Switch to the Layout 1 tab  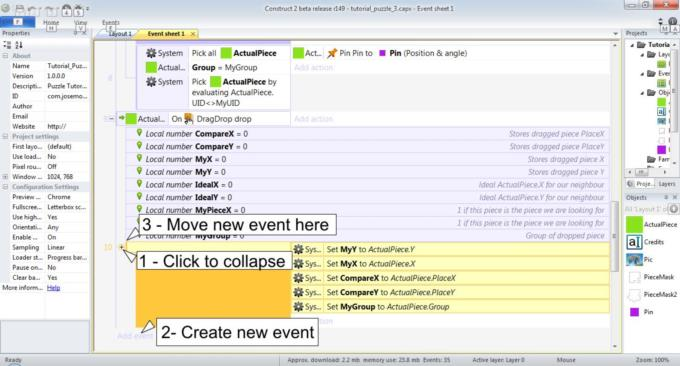click(120, 34)
